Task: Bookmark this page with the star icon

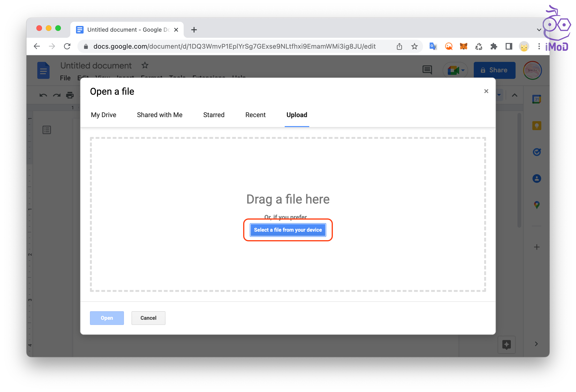Action: pos(414,46)
